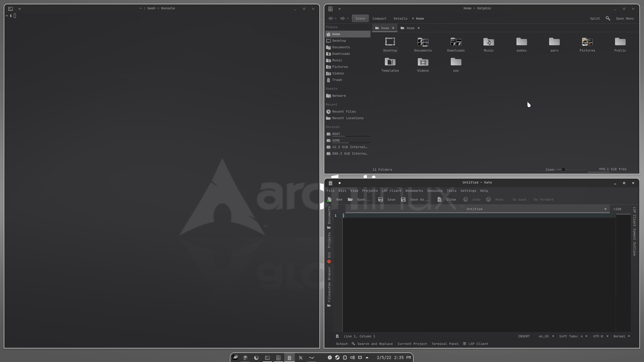Open the en_US language dropdown in Kate
Screen dimensions: 644x362
[546, 336]
